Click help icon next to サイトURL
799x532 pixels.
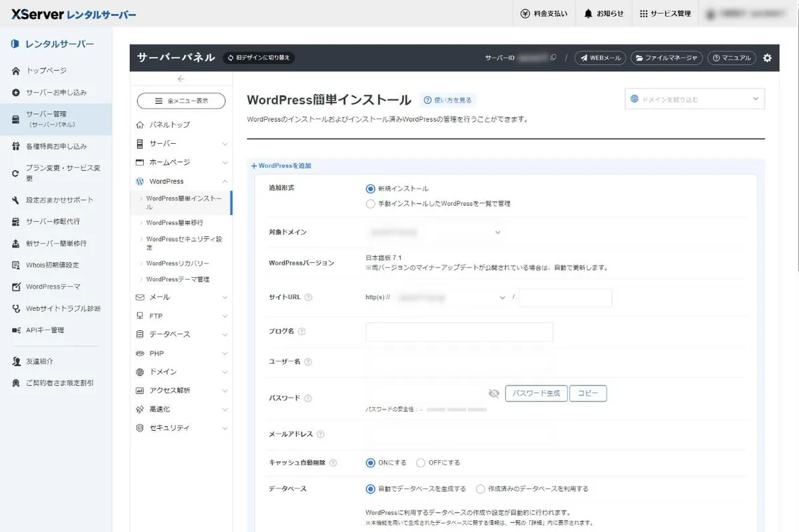pyautogui.click(x=308, y=298)
